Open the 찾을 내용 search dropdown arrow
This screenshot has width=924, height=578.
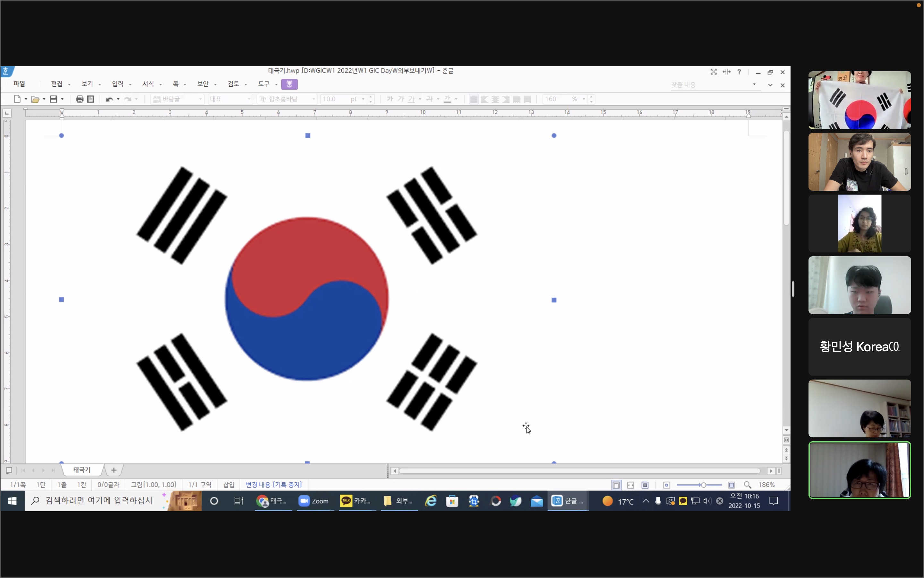coord(755,84)
